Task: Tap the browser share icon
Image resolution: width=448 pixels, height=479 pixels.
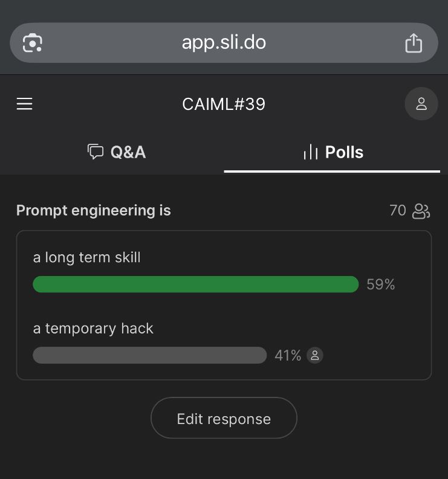Action: pyautogui.click(x=414, y=43)
